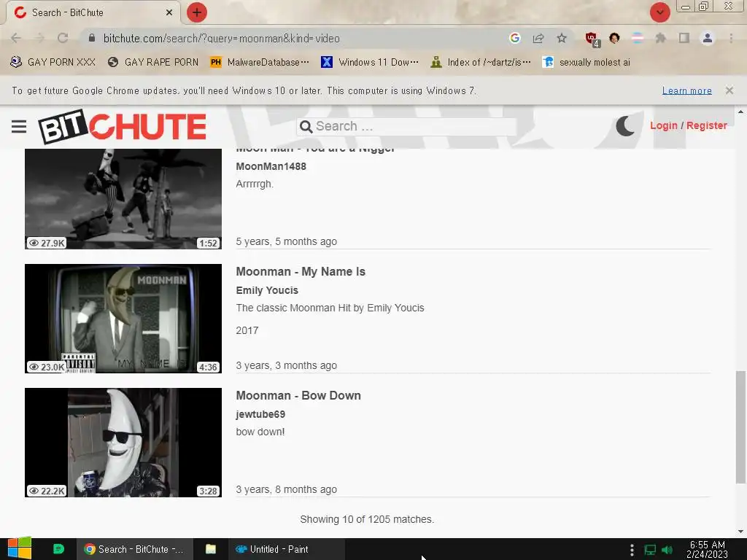Click the "3 years, 8 months ago" text
This screenshot has height=560, width=747.
286,489
